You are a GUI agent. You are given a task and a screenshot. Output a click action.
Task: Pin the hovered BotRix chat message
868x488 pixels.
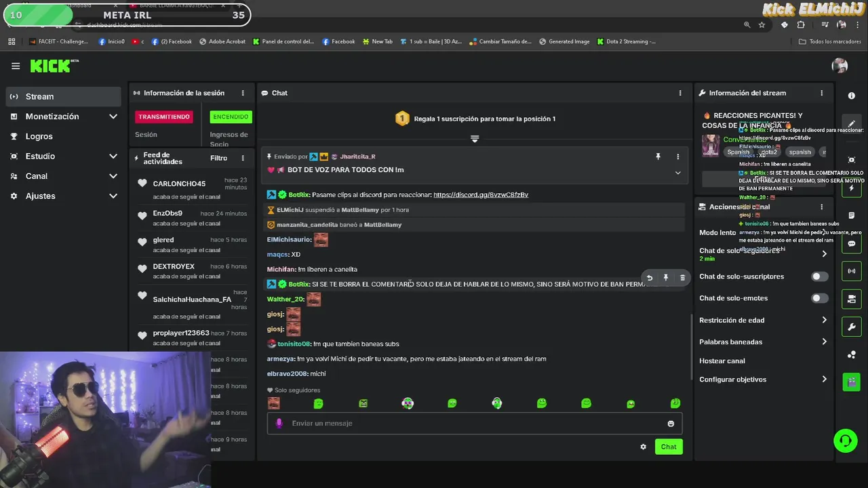click(x=666, y=278)
